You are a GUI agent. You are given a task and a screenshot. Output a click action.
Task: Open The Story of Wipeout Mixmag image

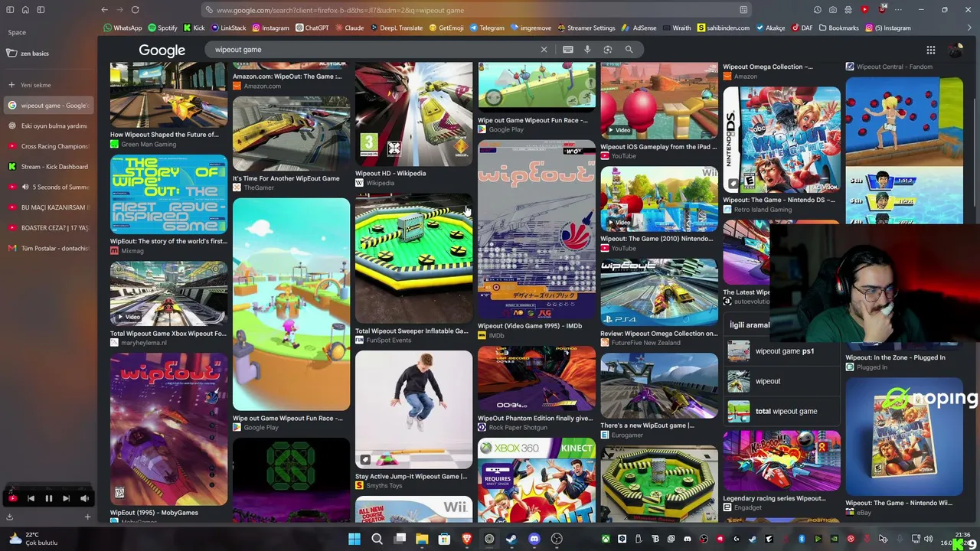tap(168, 194)
